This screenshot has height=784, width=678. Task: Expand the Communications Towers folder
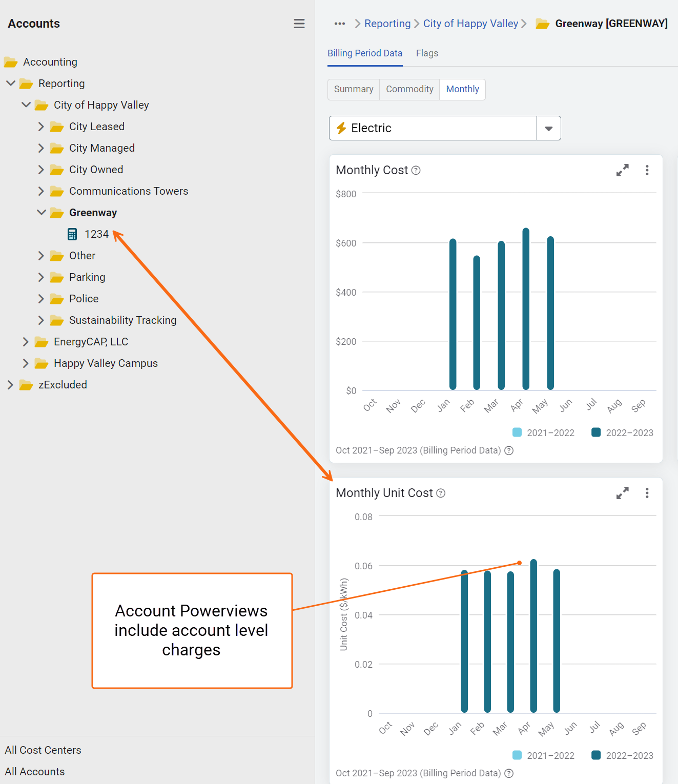(x=41, y=191)
